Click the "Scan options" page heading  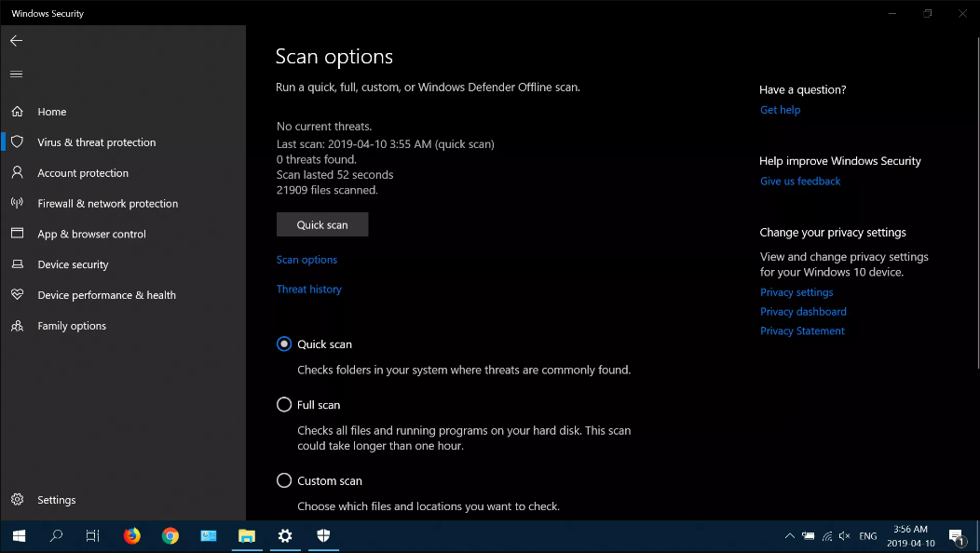pyautogui.click(x=334, y=57)
